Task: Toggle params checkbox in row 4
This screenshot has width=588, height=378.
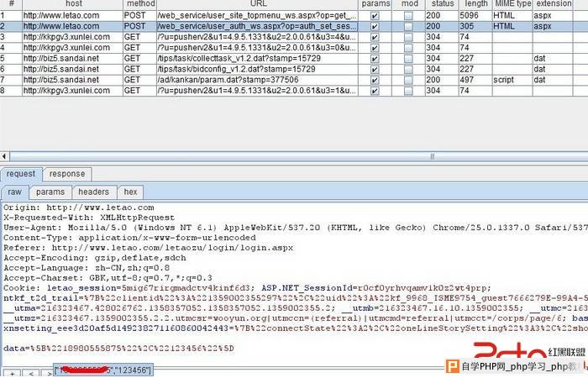Action: 375,48
